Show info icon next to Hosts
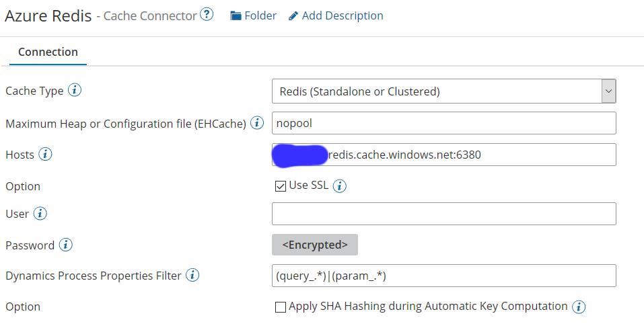 click(45, 154)
